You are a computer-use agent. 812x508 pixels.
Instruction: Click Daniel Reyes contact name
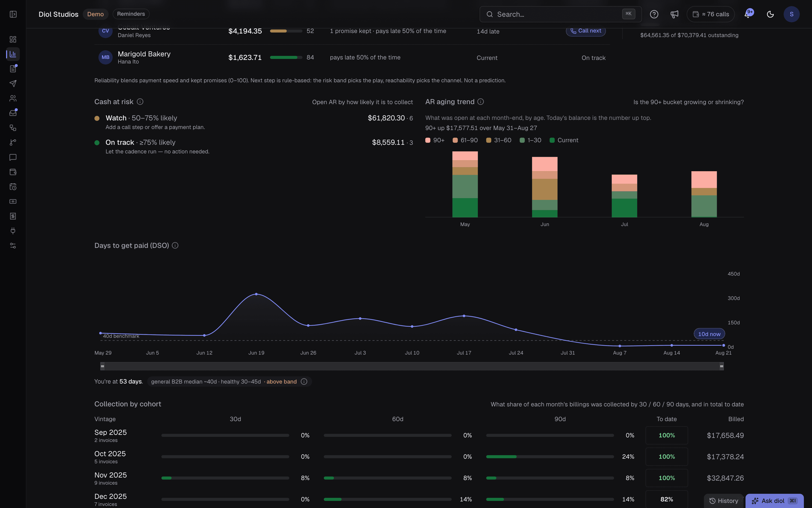[x=134, y=35]
